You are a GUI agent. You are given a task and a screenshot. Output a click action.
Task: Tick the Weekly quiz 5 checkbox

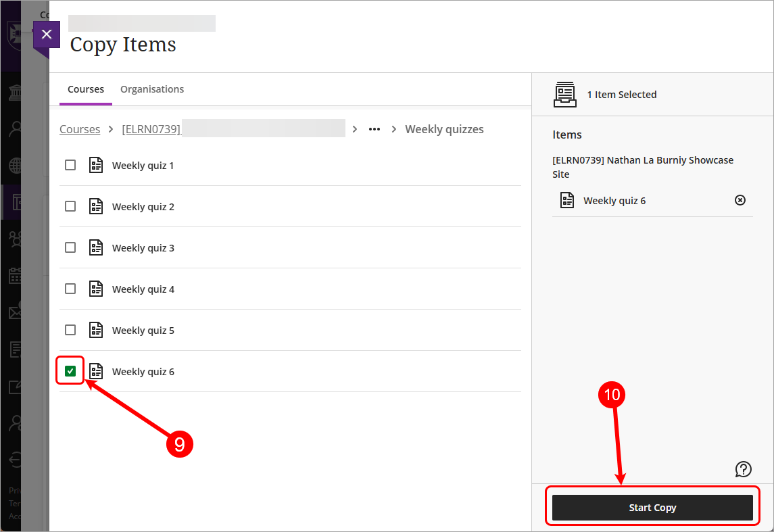click(70, 330)
